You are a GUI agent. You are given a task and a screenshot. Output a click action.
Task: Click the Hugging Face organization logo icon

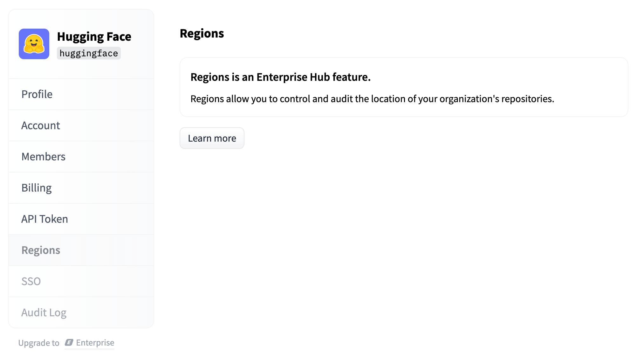34,43
